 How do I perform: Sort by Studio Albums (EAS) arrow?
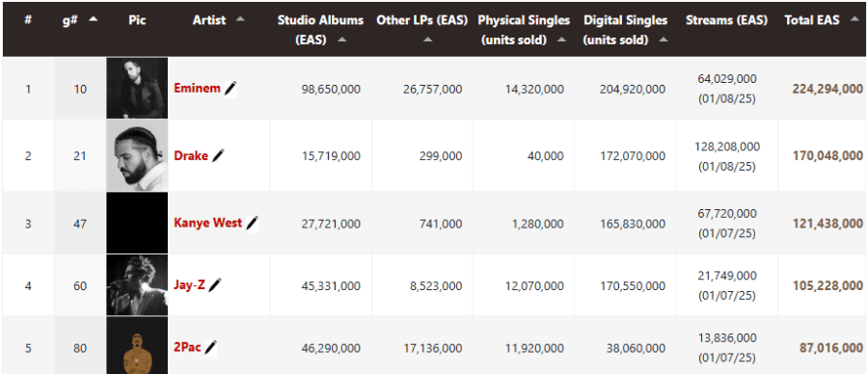[342, 40]
